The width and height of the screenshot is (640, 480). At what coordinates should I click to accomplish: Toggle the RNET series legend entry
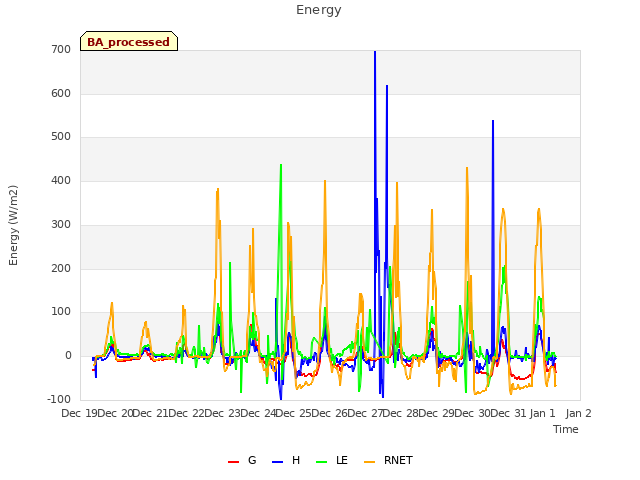(388, 460)
